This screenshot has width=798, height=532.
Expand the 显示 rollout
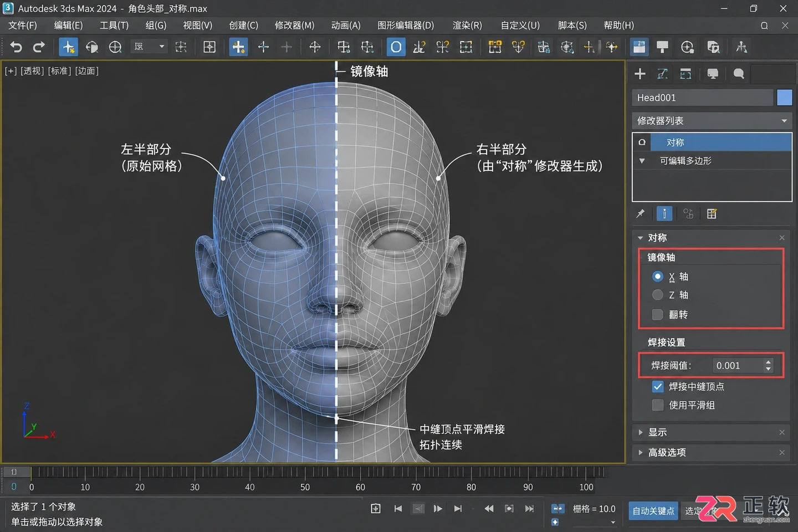pyautogui.click(x=641, y=432)
